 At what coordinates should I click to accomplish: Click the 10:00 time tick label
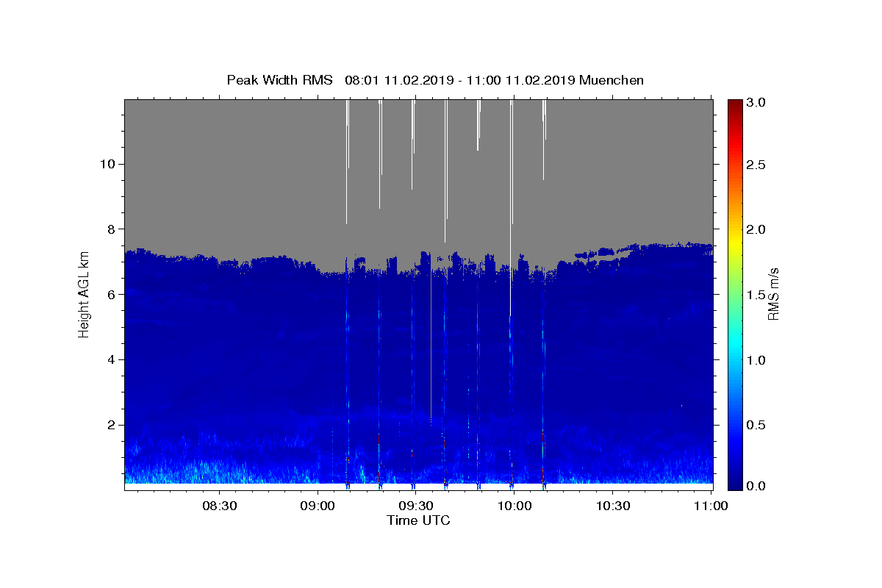coord(514,506)
